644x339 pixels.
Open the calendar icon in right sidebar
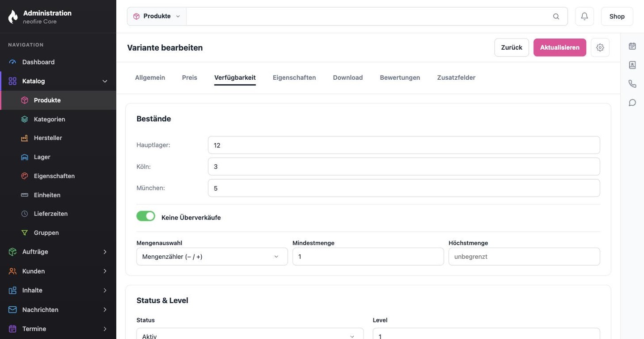pyautogui.click(x=632, y=46)
